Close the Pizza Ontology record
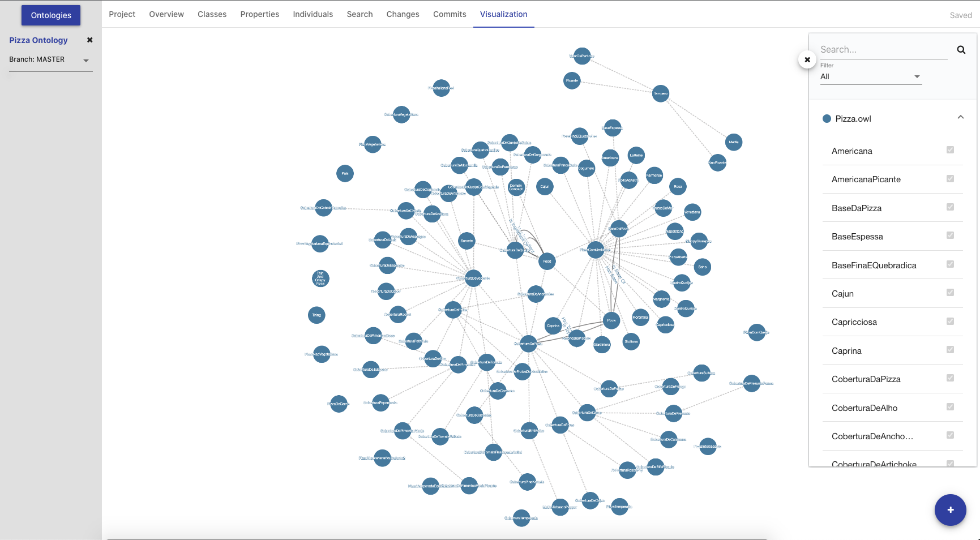 pyautogui.click(x=89, y=40)
